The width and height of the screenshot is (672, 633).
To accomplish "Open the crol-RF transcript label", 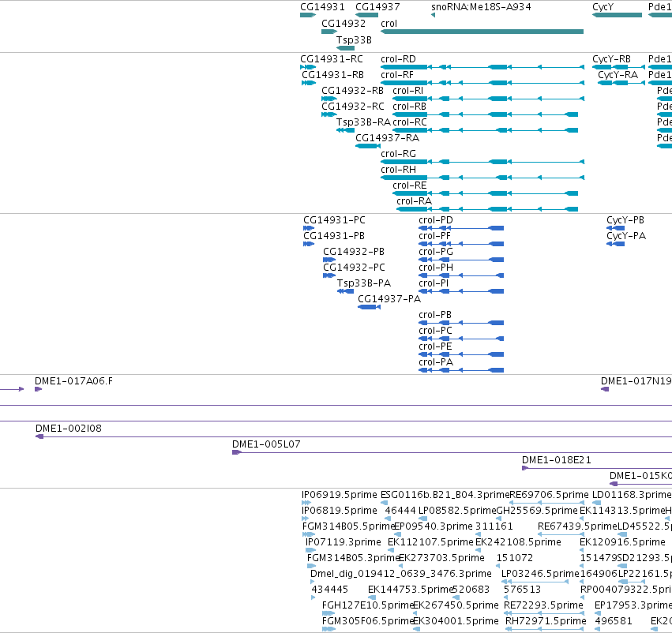I will click(397, 75).
